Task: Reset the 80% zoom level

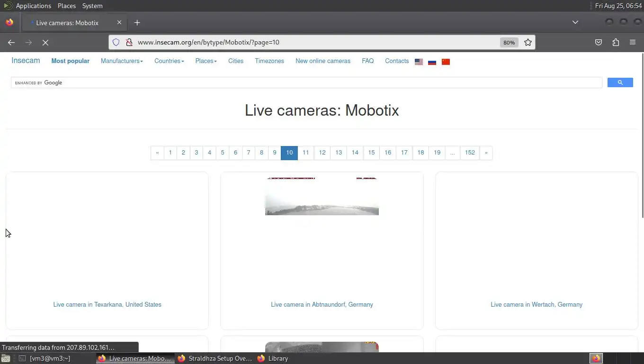Action: (x=509, y=42)
